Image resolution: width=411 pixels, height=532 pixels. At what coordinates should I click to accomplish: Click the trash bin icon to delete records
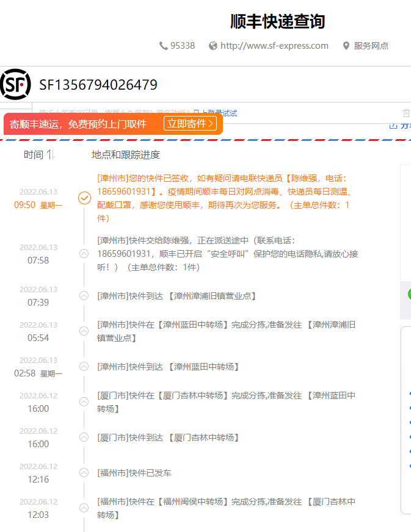[x=406, y=113]
